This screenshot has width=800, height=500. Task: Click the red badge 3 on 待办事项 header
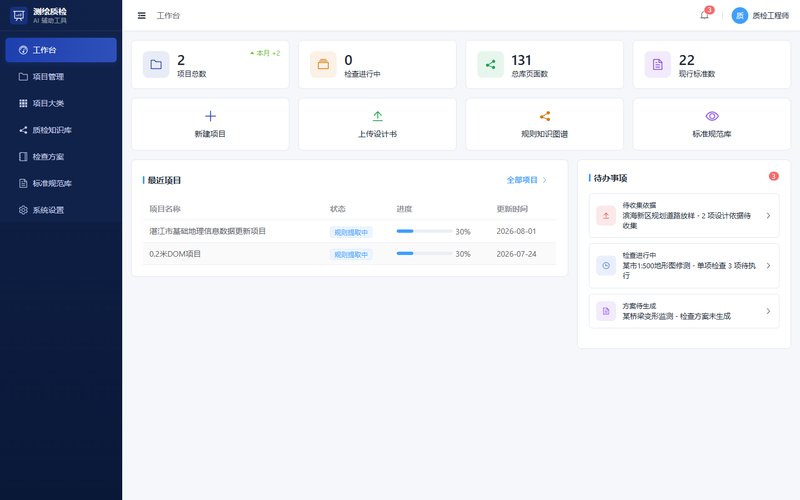[x=773, y=176]
